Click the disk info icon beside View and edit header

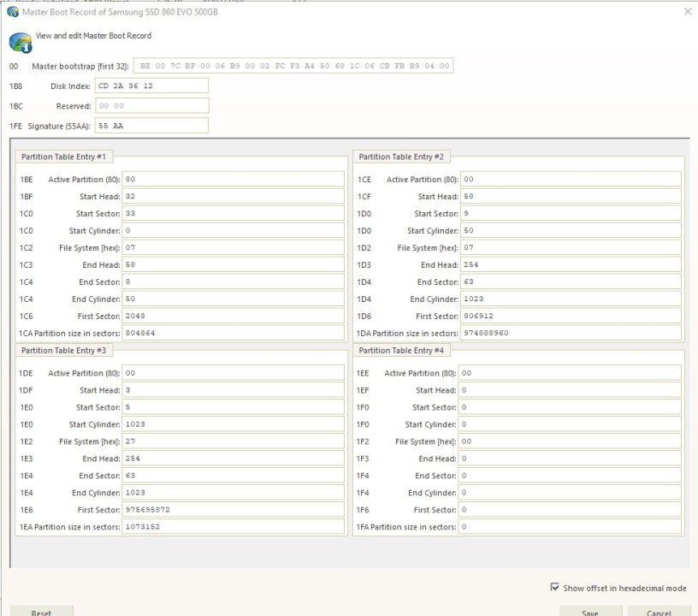click(x=20, y=43)
